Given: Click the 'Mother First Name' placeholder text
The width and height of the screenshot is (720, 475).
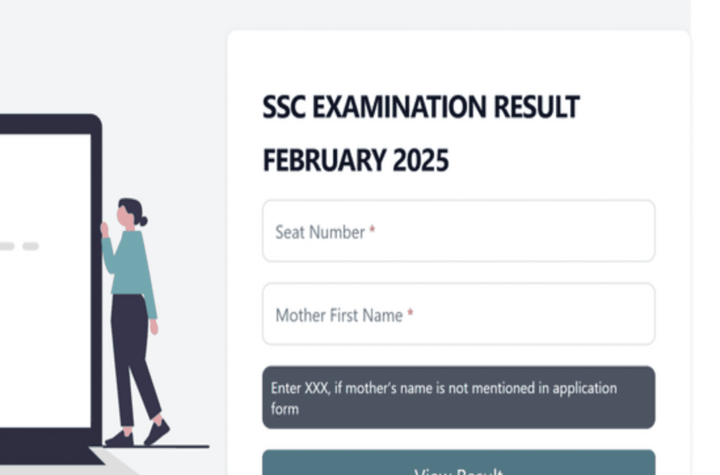Looking at the screenshot, I should (339, 315).
